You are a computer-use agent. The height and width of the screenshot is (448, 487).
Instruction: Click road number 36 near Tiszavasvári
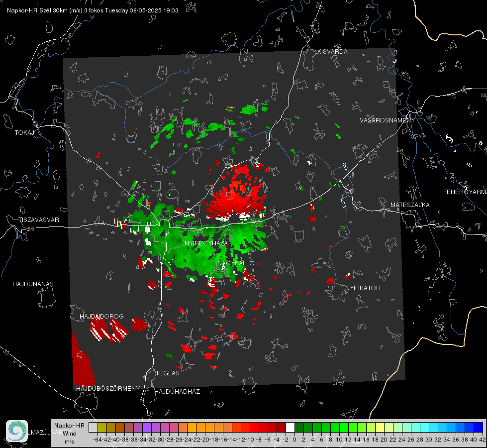31,229
